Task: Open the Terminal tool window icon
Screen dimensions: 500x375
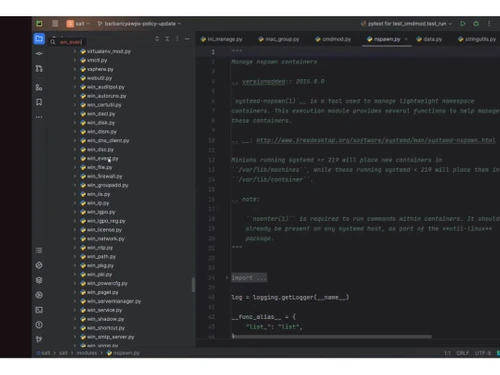Action: pos(39,310)
